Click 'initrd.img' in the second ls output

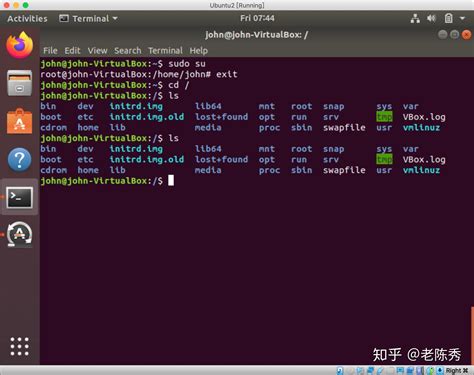[x=136, y=149]
